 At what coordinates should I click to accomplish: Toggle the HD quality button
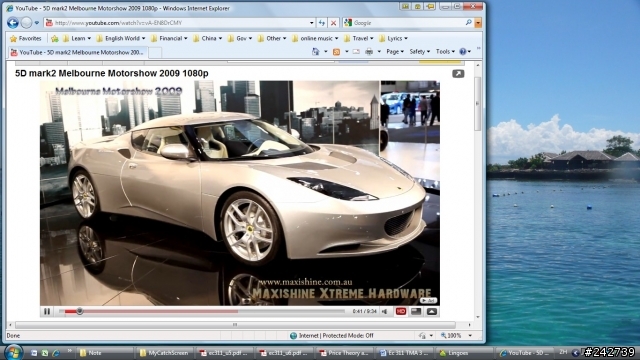pos(401,311)
